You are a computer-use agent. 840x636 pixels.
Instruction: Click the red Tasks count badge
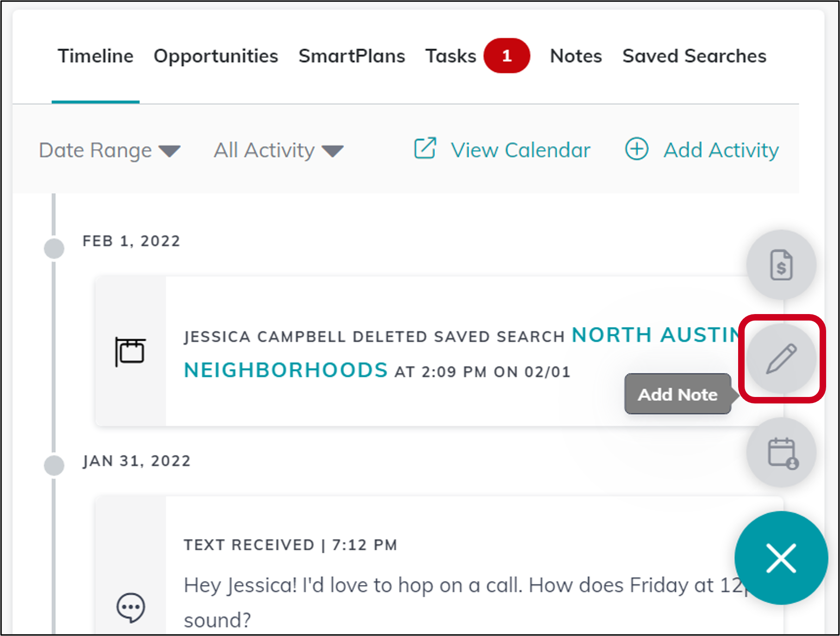[507, 56]
